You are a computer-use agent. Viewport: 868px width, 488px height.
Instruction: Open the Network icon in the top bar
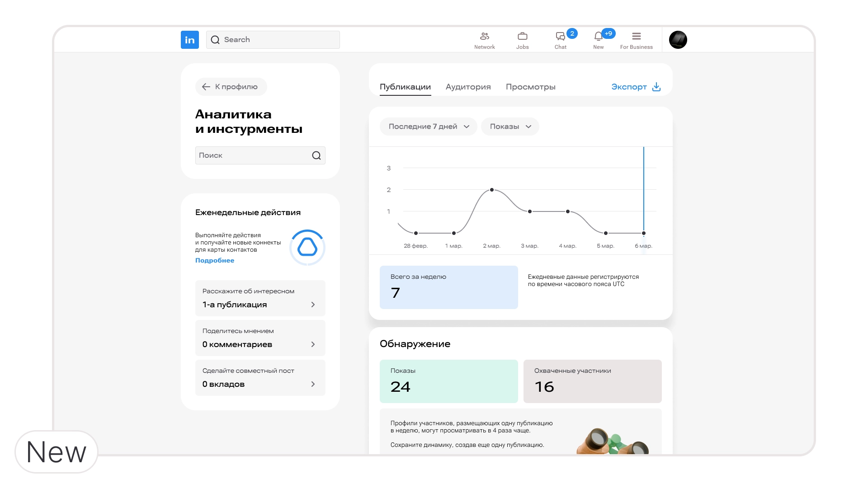[x=484, y=37]
